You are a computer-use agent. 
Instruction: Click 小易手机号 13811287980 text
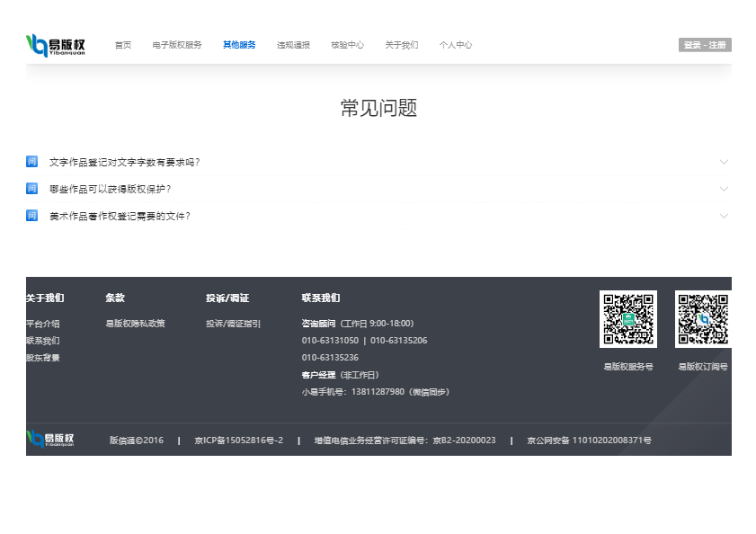tap(376, 392)
